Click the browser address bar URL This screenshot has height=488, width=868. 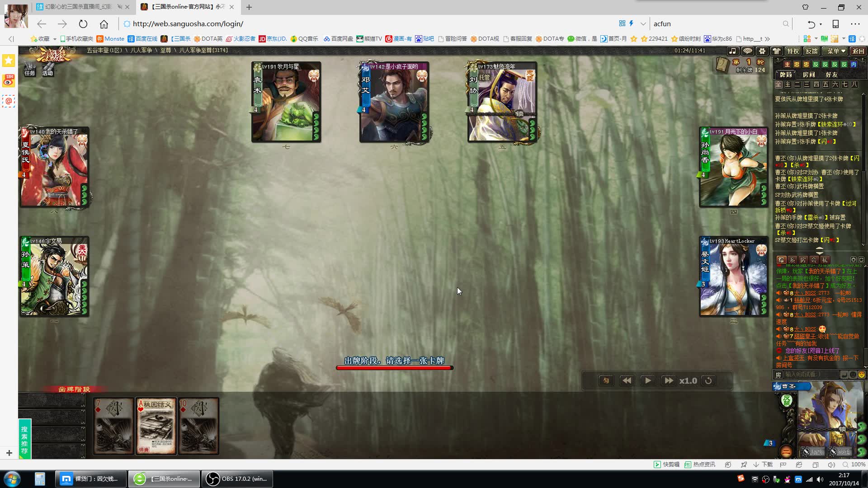[x=188, y=24]
